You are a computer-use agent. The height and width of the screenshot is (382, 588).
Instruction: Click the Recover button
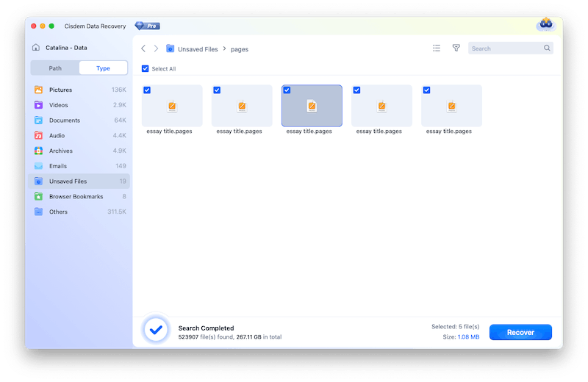pos(520,332)
